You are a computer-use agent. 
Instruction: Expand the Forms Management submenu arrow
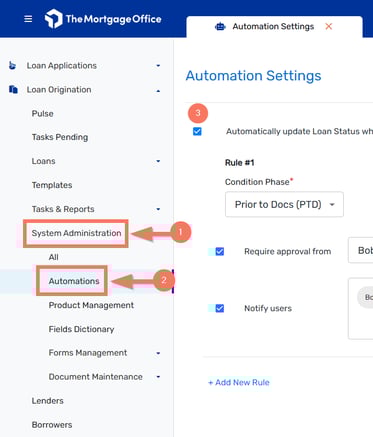[158, 353]
